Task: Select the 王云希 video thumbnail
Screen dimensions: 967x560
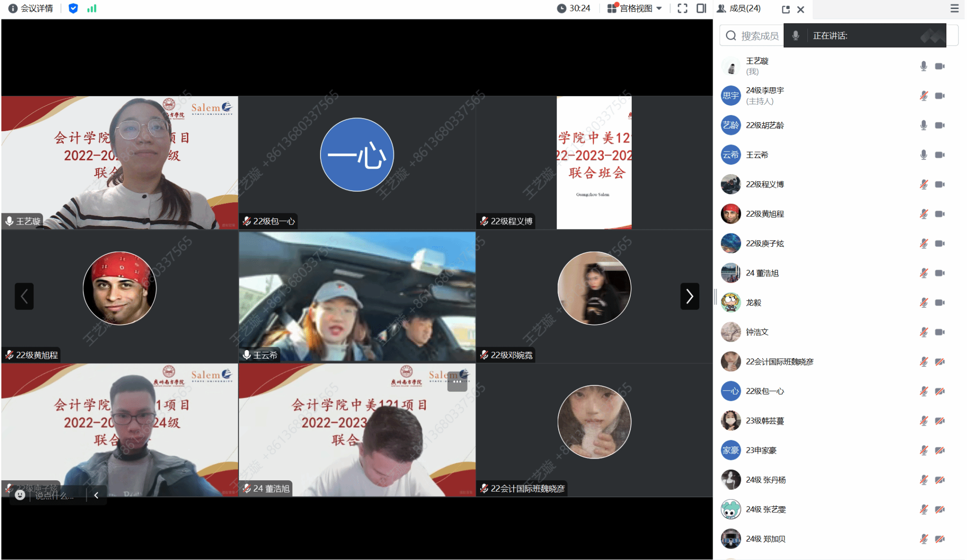Action: coord(357,296)
